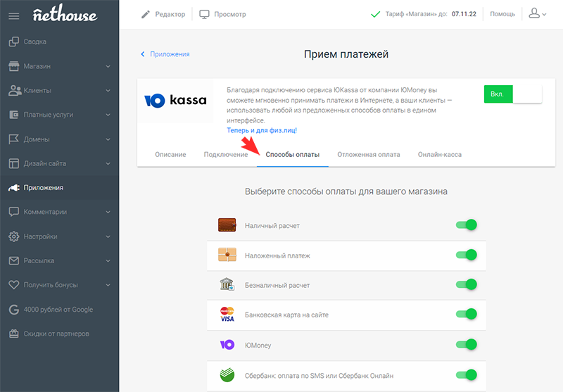The image size is (563, 392).
Task: Click the Комментарии speech bubble icon
Action: (x=13, y=212)
